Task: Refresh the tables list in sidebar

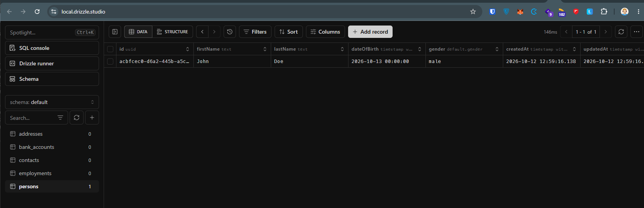Action: (77, 118)
